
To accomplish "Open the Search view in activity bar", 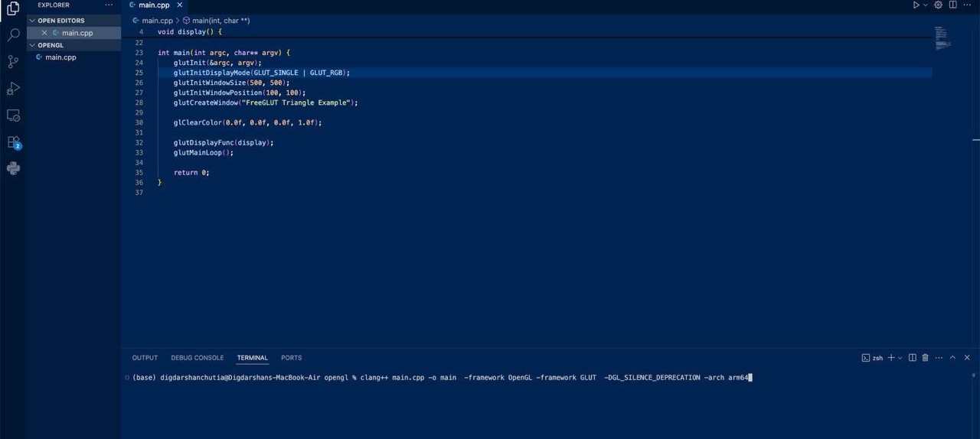I will (x=13, y=35).
